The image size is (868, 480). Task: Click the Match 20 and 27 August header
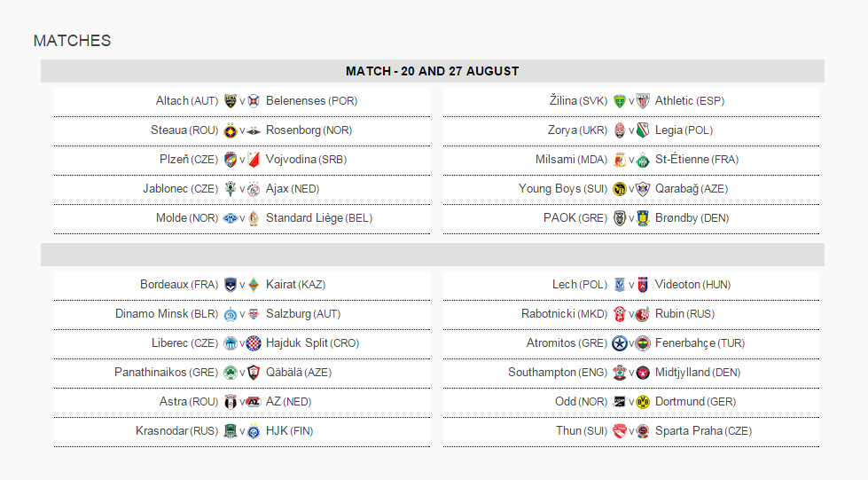[x=432, y=71]
